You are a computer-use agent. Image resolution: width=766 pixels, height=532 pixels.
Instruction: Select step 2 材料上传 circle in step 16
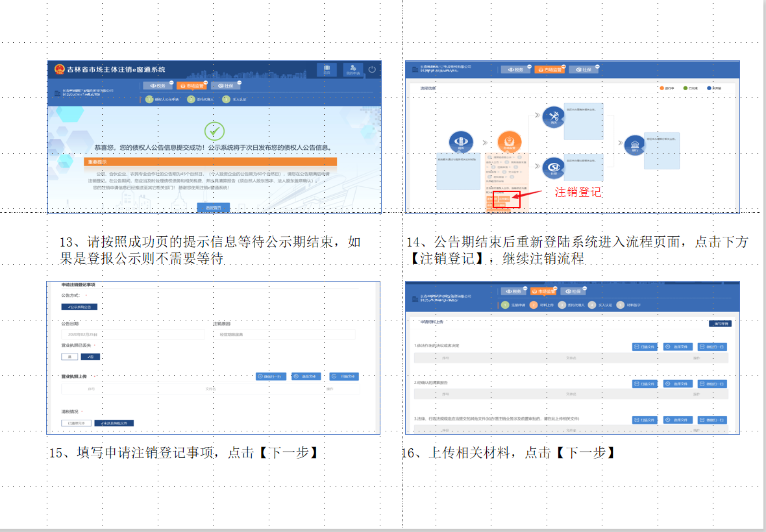[x=534, y=305]
